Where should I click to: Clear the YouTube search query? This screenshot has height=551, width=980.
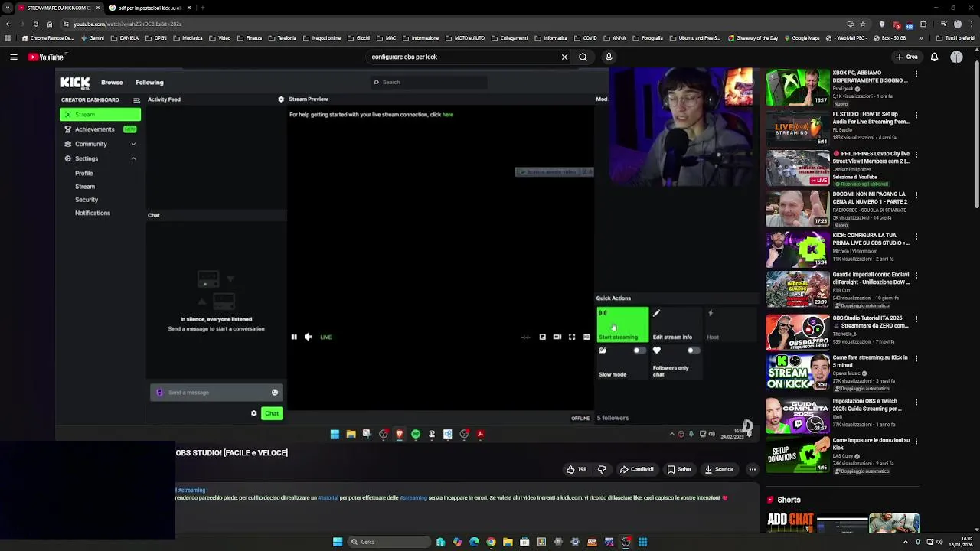[x=564, y=57]
